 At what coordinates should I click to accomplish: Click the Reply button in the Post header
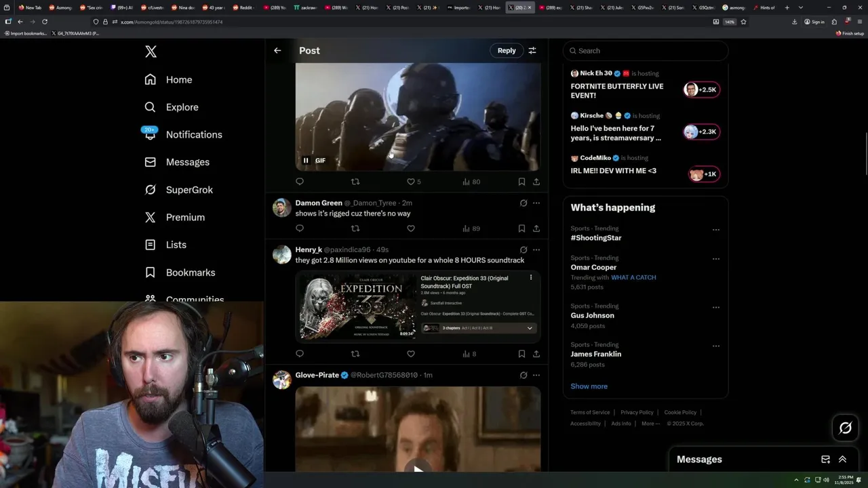coord(507,50)
